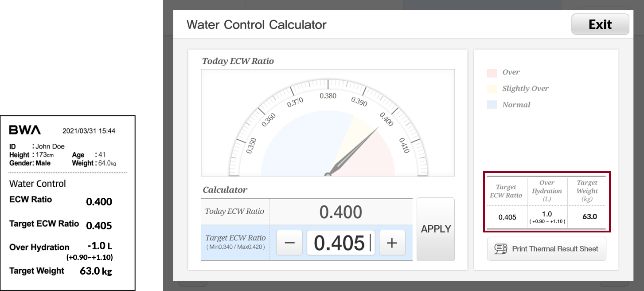Click the Slightly Over yellow legend swatch
Viewport: 644px width, 291px height.
[x=492, y=89]
